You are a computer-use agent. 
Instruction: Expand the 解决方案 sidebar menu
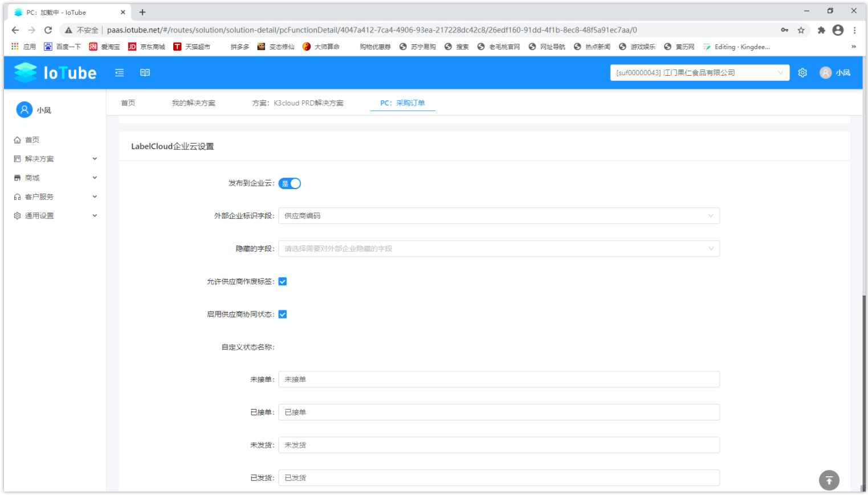click(x=55, y=159)
